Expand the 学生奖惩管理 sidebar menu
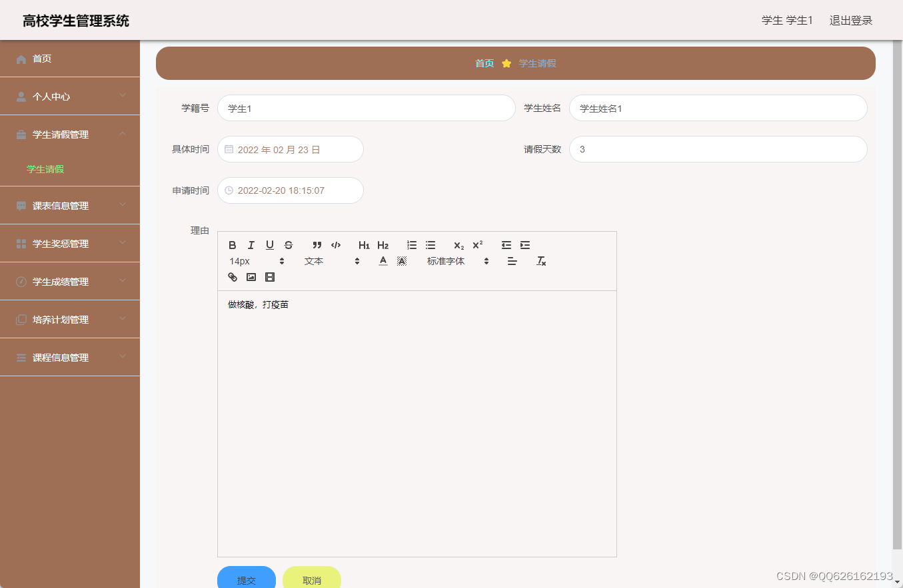 coord(70,244)
